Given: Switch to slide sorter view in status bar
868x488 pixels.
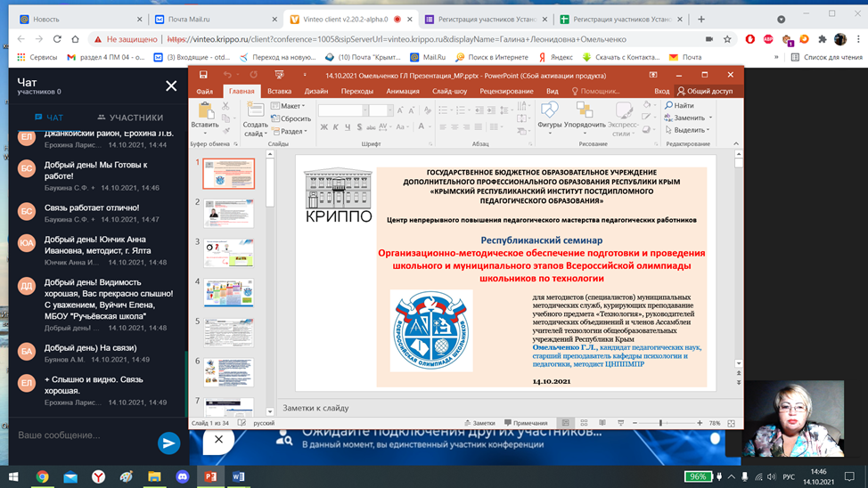Looking at the screenshot, I should [584, 423].
